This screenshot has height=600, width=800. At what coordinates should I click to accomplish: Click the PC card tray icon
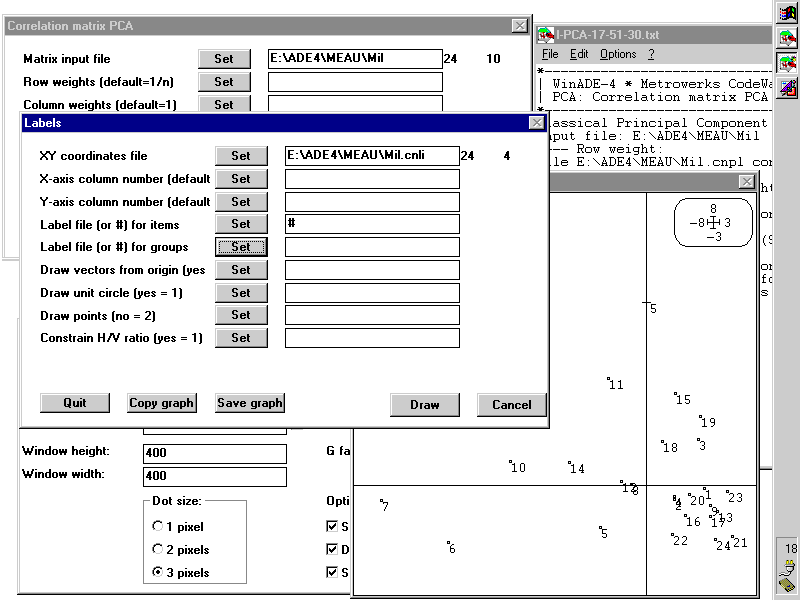click(789, 584)
